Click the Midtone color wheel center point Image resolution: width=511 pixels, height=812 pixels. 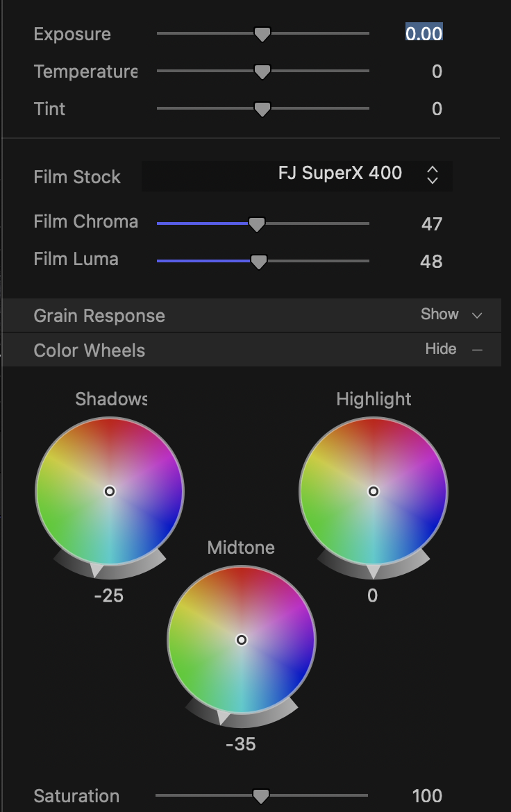pyautogui.click(x=242, y=640)
